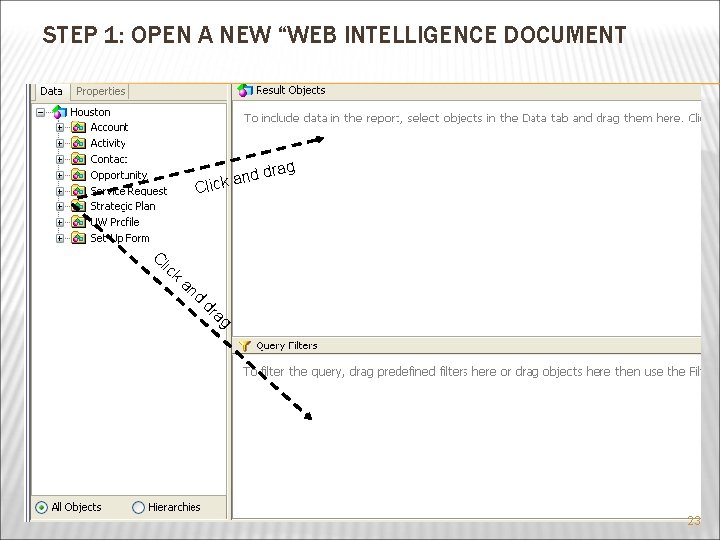Collapse the Houston tree node
This screenshot has height=540, width=720.
(40, 112)
